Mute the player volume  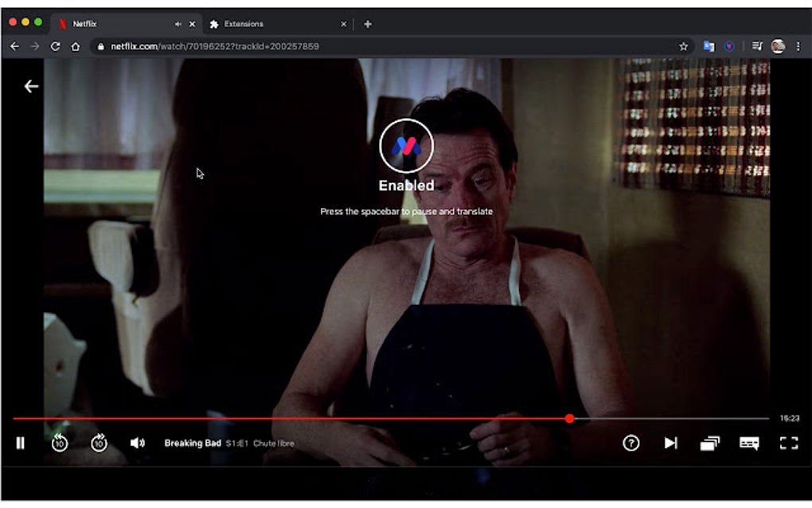(137, 443)
